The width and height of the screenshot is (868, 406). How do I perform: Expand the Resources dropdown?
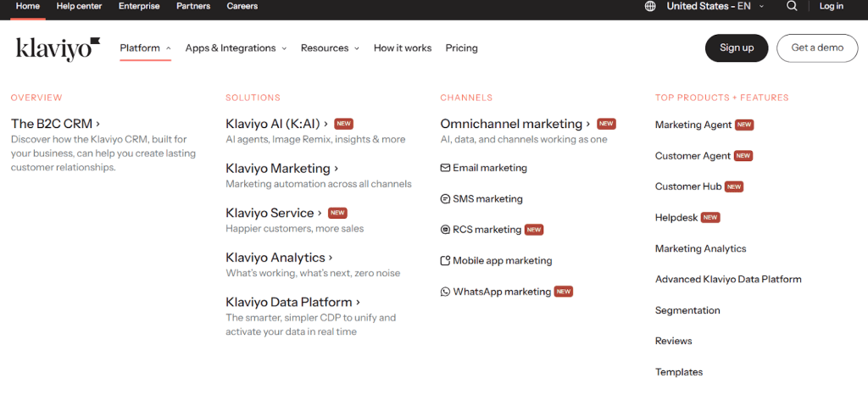point(330,48)
